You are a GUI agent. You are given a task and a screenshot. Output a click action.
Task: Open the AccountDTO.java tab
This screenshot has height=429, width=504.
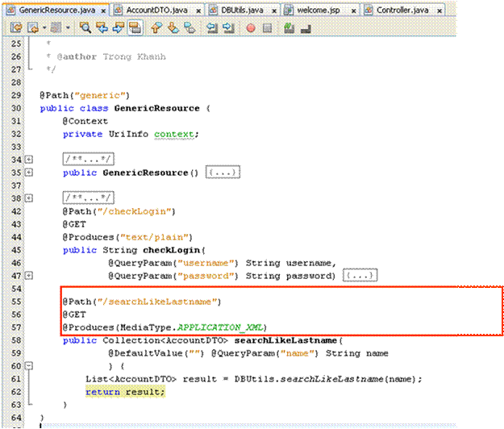(x=157, y=10)
